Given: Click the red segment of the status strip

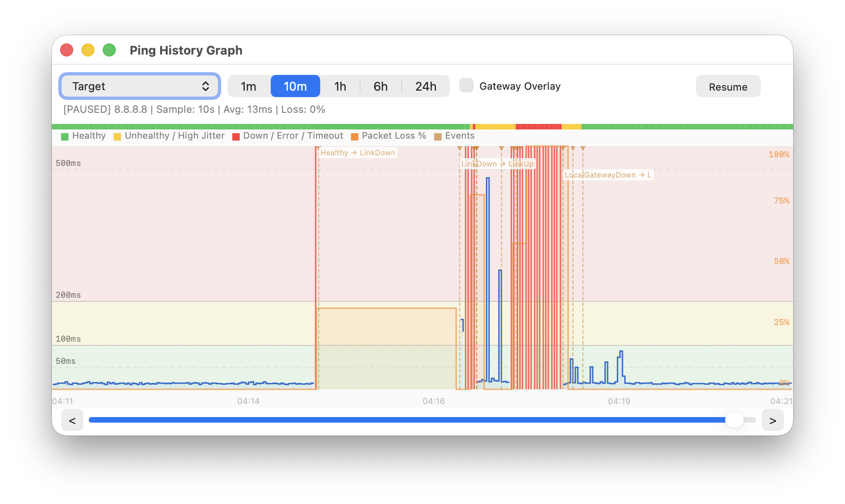Looking at the screenshot, I should point(538,127).
